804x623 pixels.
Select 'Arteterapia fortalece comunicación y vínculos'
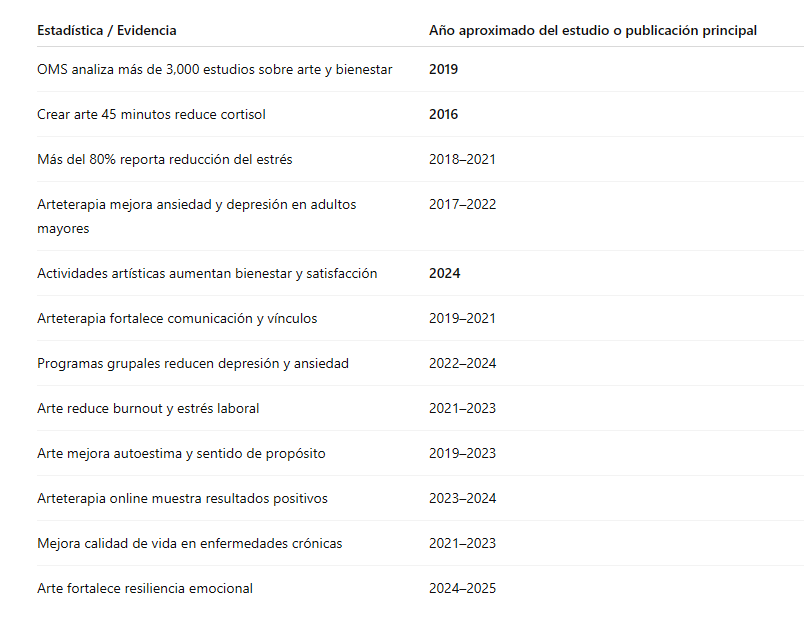[x=177, y=318]
